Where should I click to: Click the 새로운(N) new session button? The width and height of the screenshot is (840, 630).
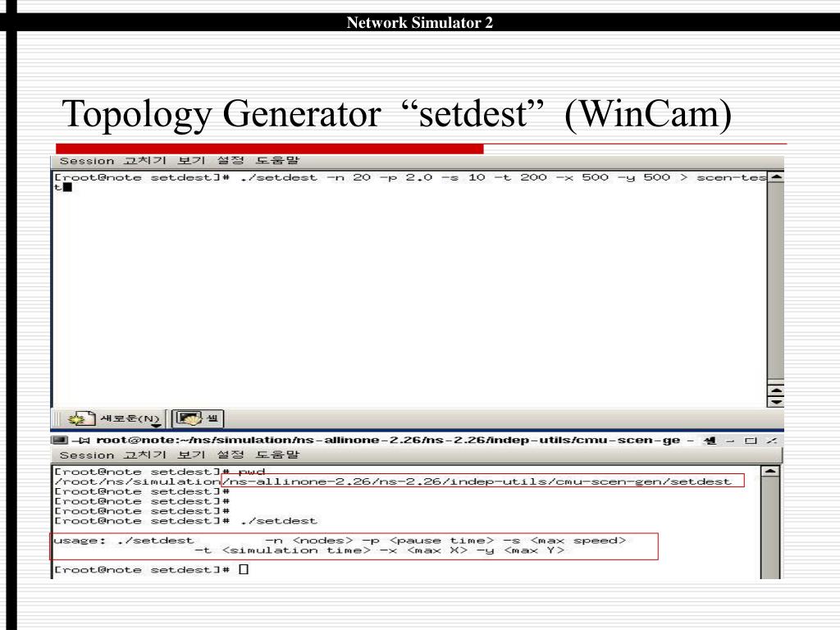[113, 418]
